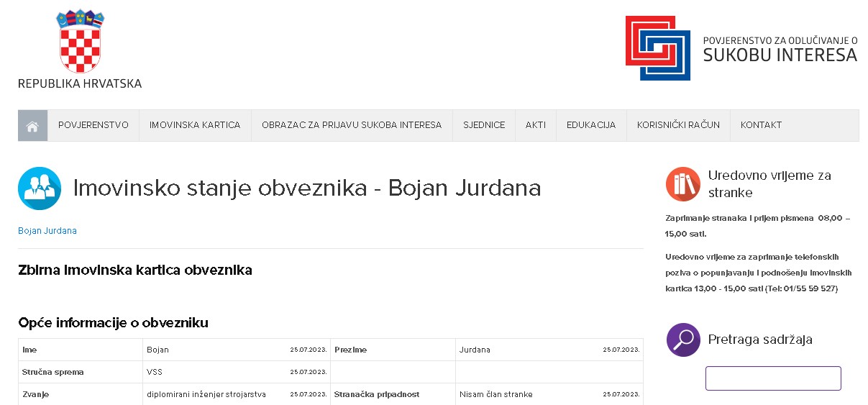This screenshot has width=868, height=405.
Task: Select Akti in the navigation bar
Action: pyautogui.click(x=535, y=125)
